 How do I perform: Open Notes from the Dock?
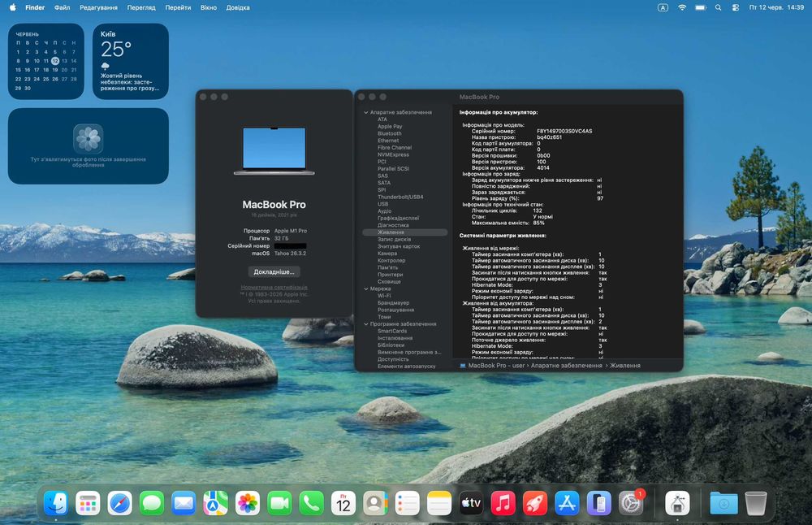439,503
